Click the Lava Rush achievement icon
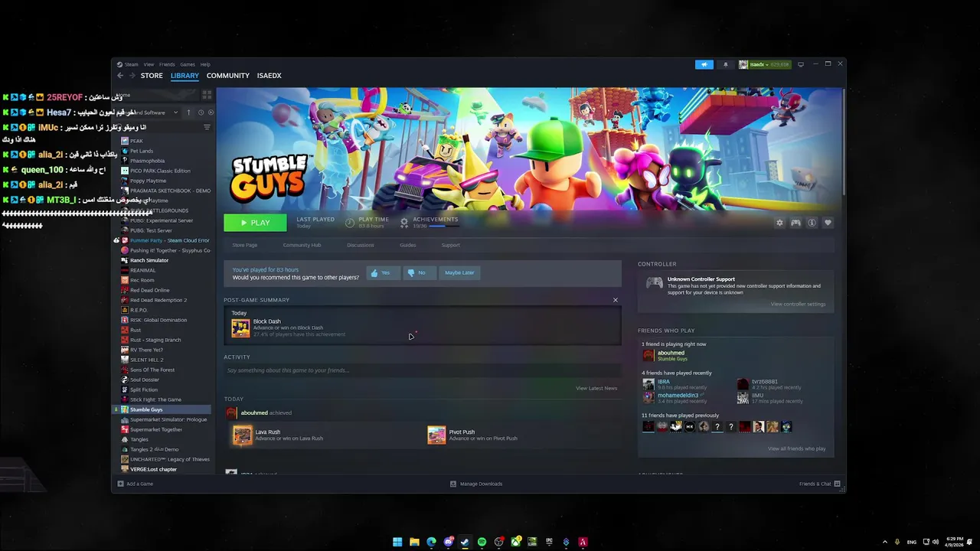980x551 pixels. [242, 435]
